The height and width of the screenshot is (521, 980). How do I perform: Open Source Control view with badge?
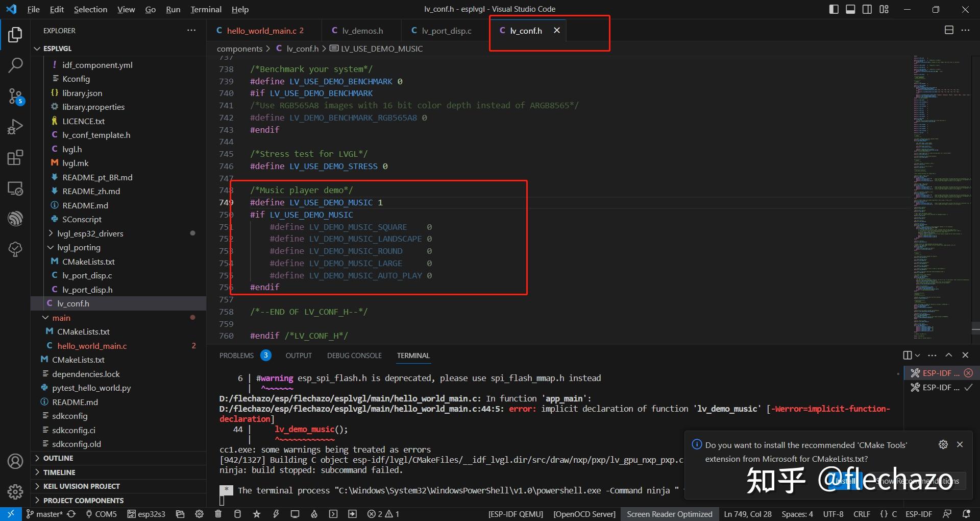click(x=15, y=96)
